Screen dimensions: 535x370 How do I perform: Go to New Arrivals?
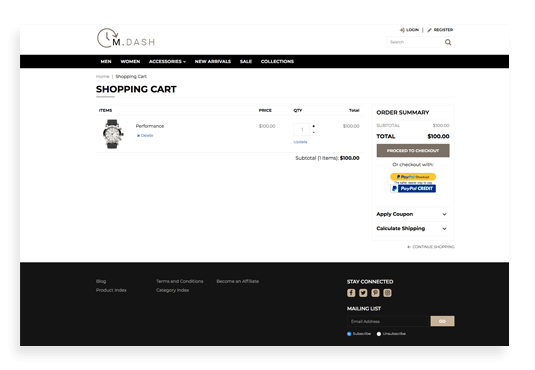click(x=213, y=61)
